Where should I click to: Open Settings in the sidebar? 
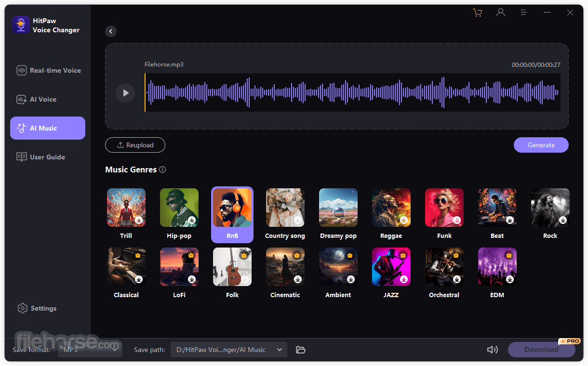37,308
